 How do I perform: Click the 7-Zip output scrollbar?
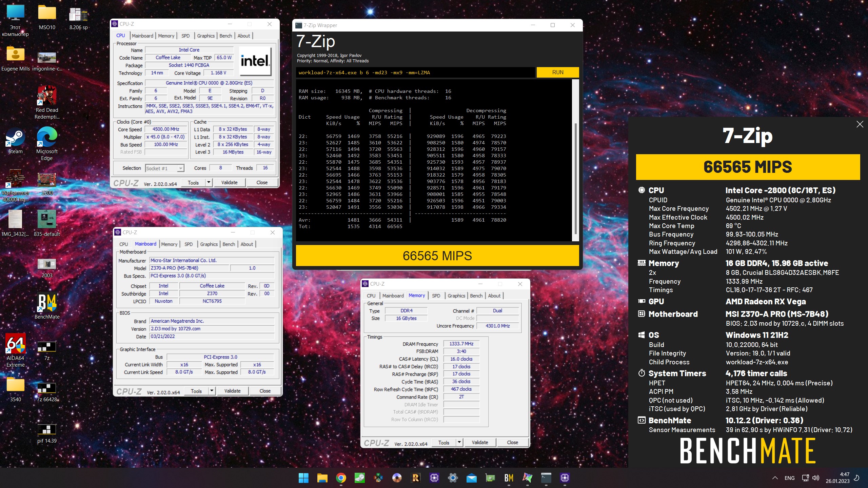[x=575, y=178]
